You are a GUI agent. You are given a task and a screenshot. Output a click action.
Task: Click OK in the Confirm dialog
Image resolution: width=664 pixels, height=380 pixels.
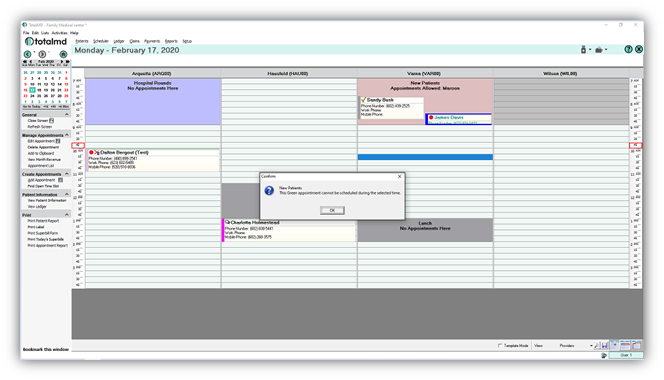click(x=332, y=210)
